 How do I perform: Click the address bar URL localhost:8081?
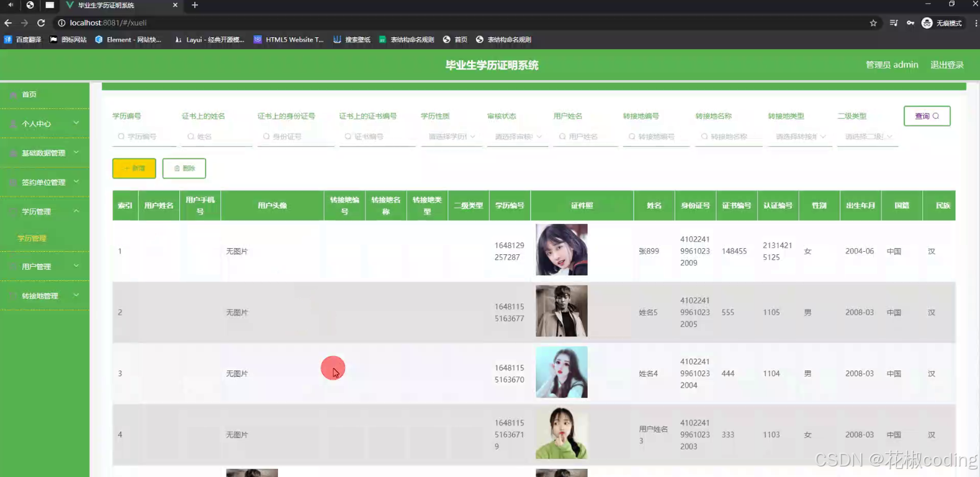108,23
